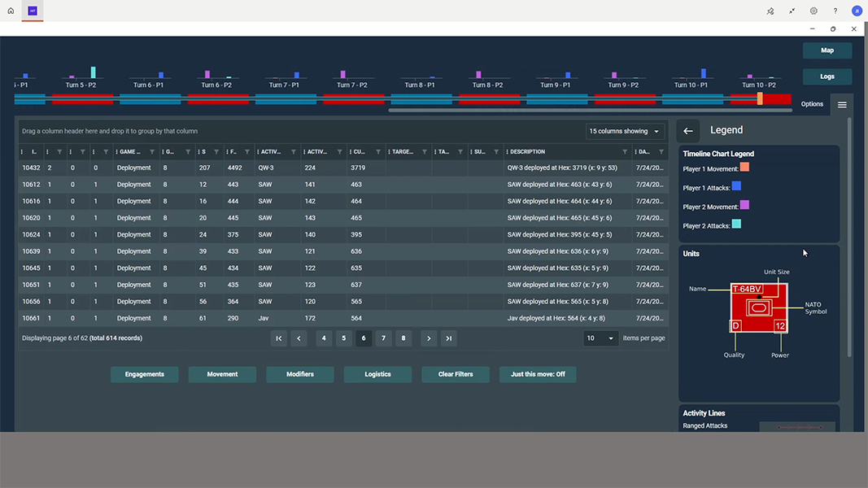Click the Player 1 Movement orange swatch
868x488 pixels.
tap(744, 168)
